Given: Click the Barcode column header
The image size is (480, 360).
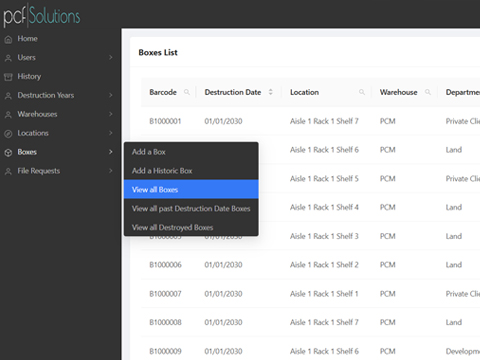Looking at the screenshot, I should coord(163,92).
